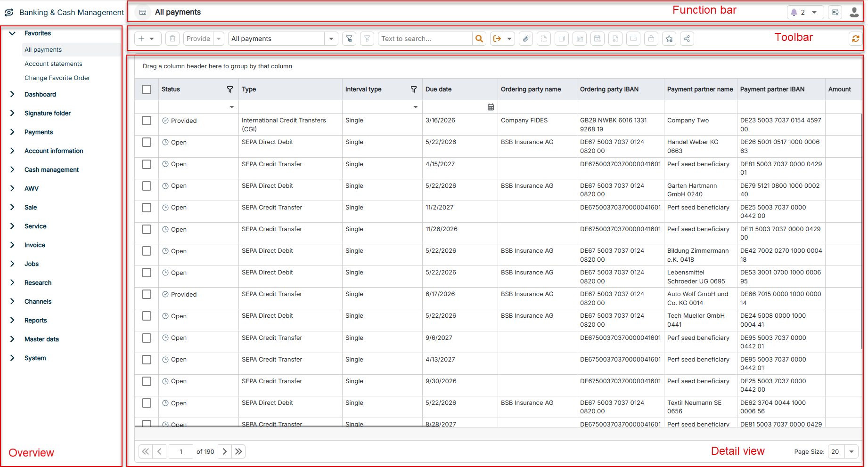
Task: Click the Status column filter funnel
Action: click(230, 89)
